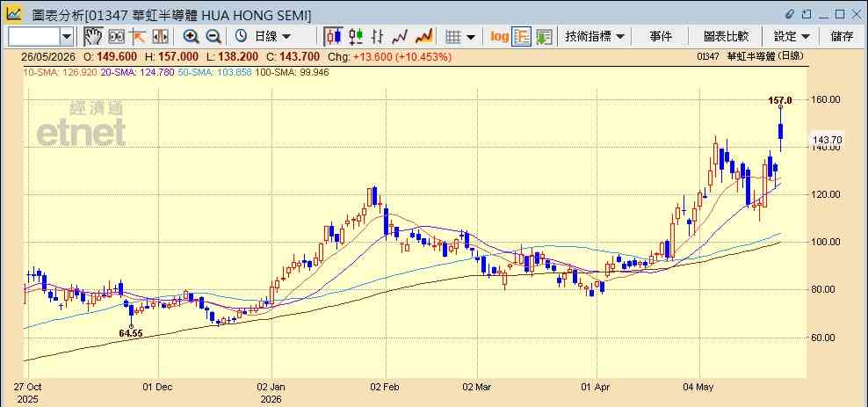Click the 01 Dec date axis label

[158, 387]
